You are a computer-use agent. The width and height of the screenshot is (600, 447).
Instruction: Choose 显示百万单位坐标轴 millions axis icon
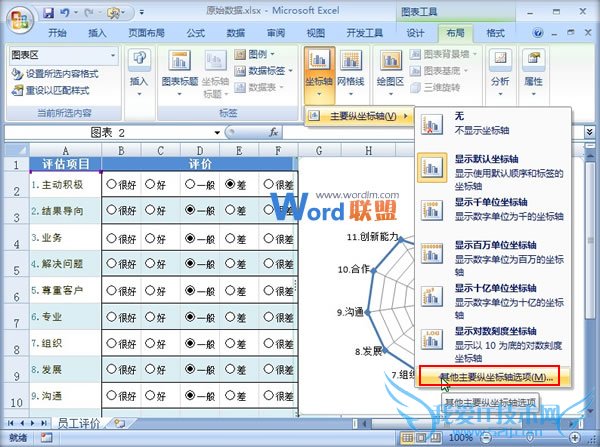[432, 253]
